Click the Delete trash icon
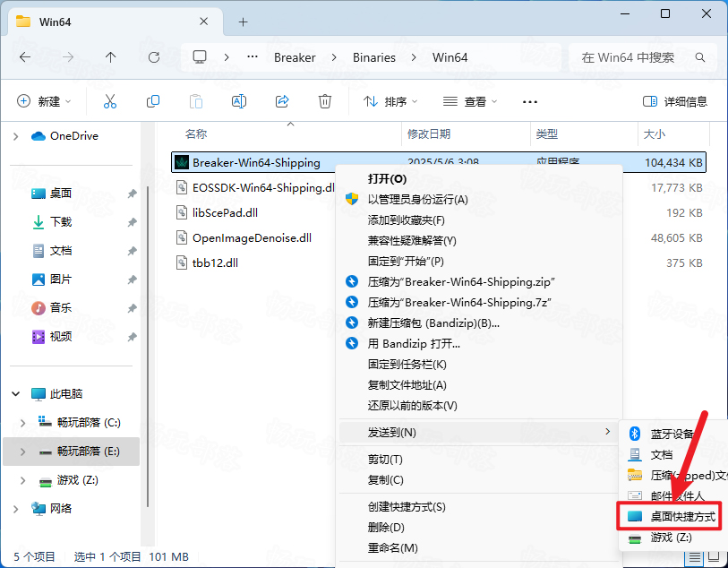This screenshot has width=728, height=568. pos(324,101)
